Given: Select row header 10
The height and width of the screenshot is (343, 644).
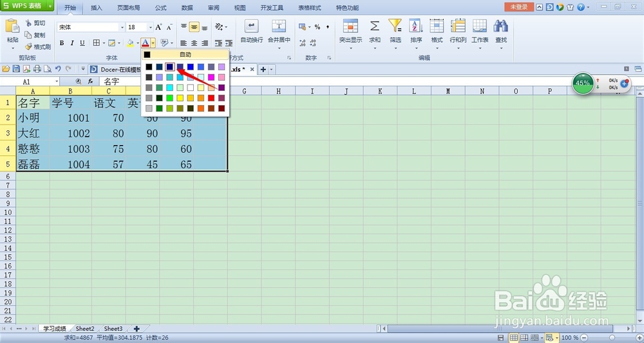Looking at the screenshot, I should 8,212.
